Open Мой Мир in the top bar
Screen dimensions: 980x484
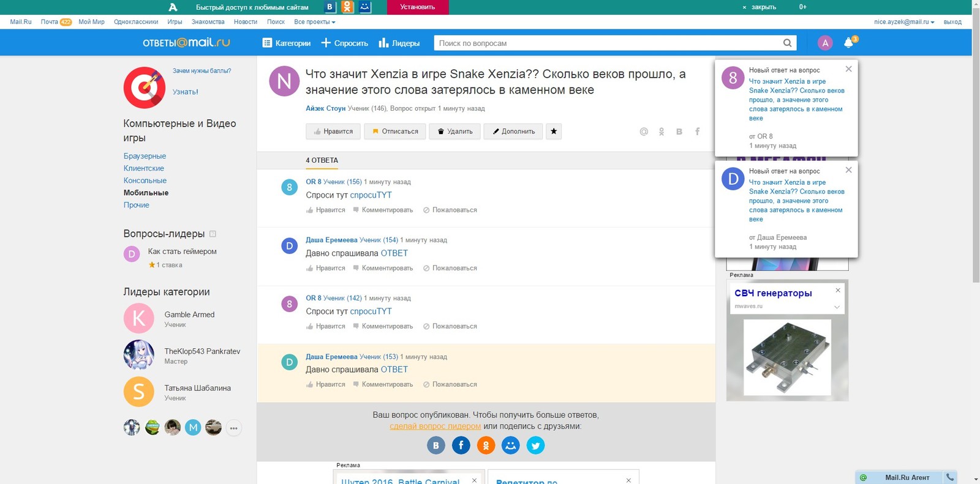91,22
